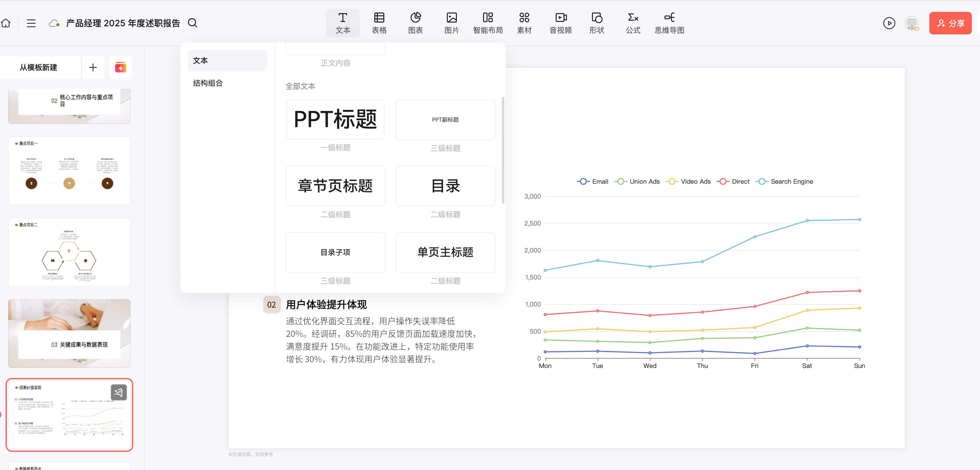
Task: Toggle the Video Ads legend series
Action: pos(688,181)
